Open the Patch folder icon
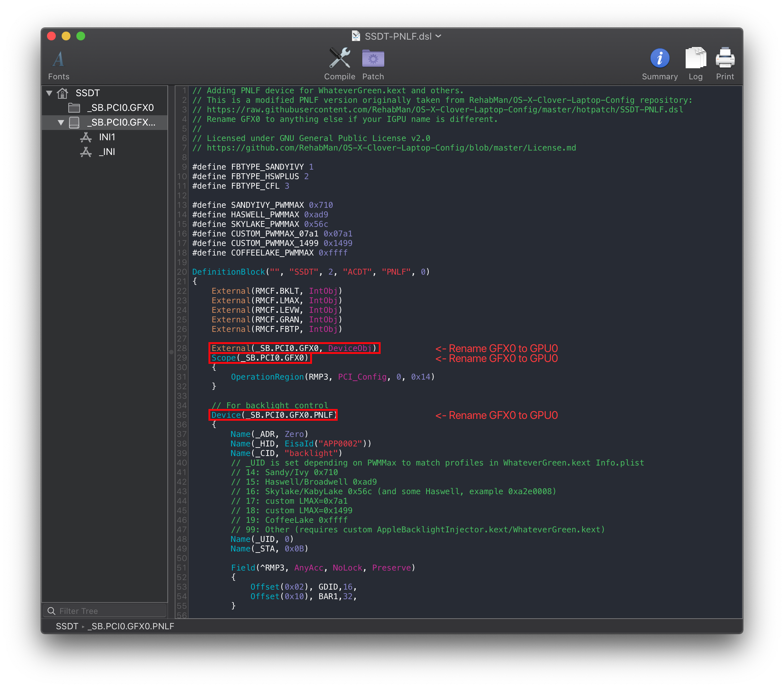This screenshot has width=784, height=688. point(373,58)
